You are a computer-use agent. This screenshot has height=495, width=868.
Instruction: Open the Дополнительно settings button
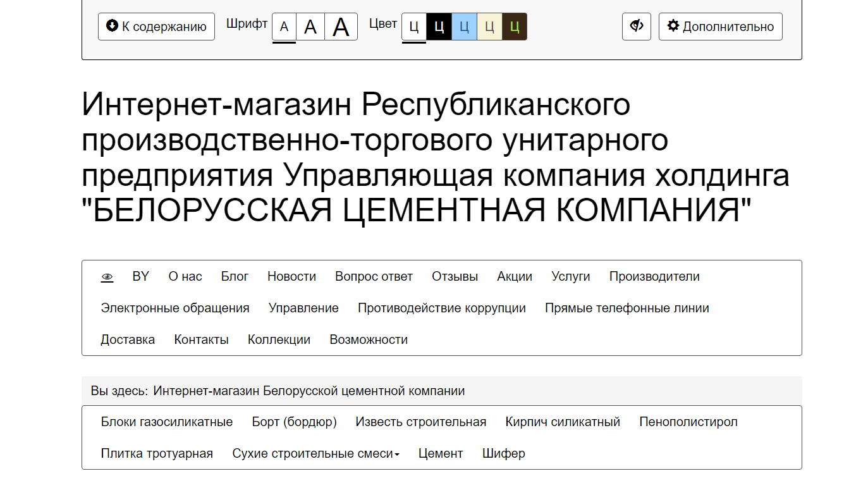[721, 27]
